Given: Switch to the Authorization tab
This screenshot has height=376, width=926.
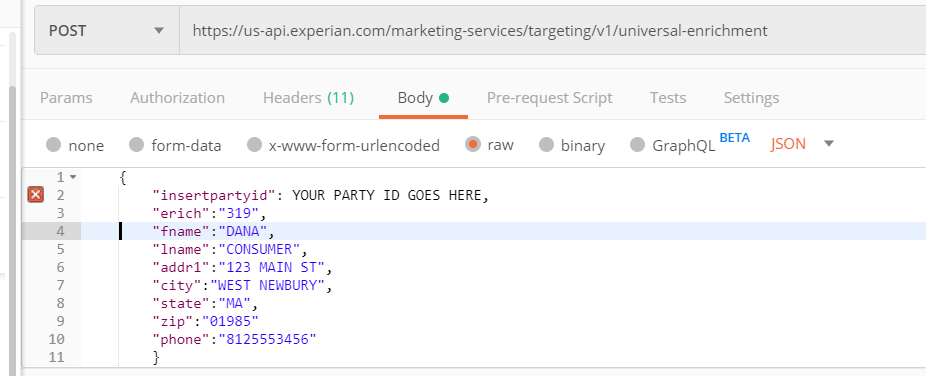Looking at the screenshot, I should (177, 97).
